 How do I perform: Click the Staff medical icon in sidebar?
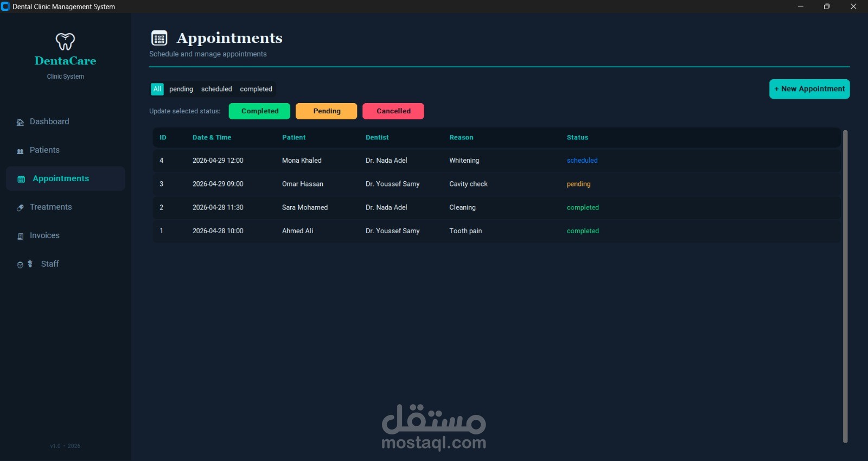click(x=25, y=264)
